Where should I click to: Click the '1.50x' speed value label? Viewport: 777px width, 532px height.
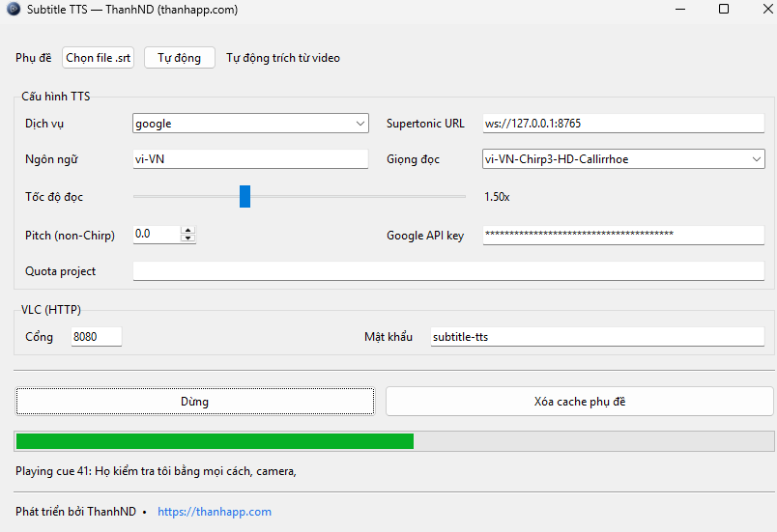coord(497,197)
